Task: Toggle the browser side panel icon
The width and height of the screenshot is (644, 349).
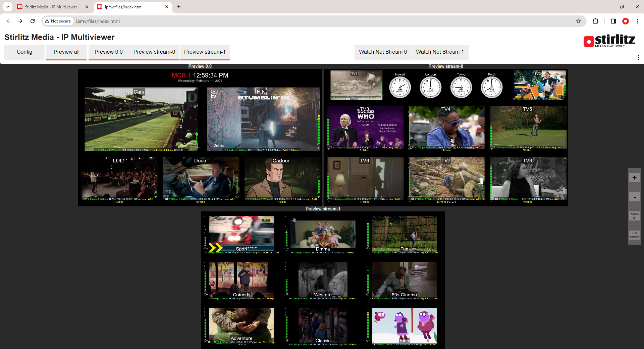Action: pos(613,21)
